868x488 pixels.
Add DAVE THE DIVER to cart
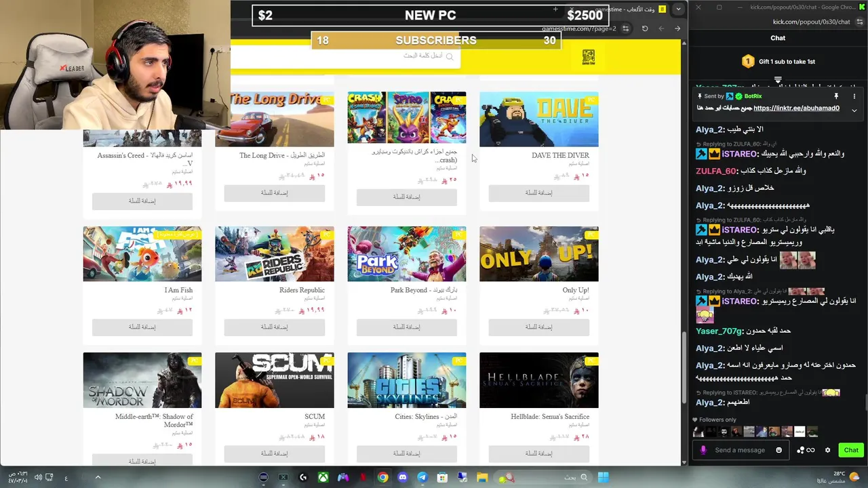[x=538, y=192]
